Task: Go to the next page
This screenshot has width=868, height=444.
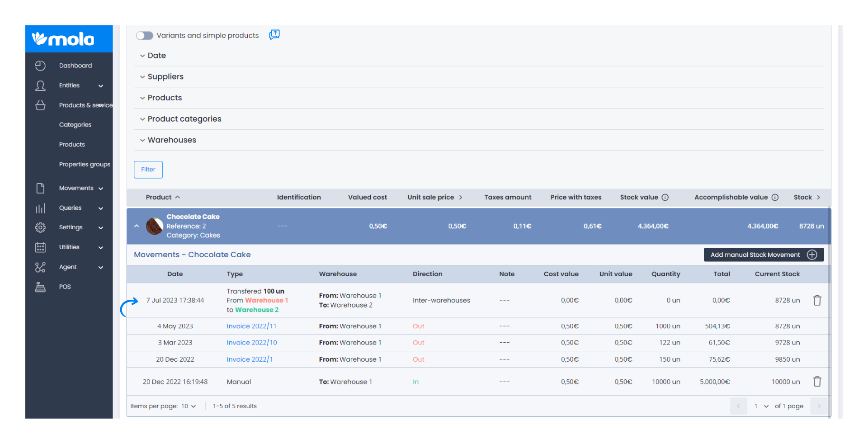Action: (819, 406)
